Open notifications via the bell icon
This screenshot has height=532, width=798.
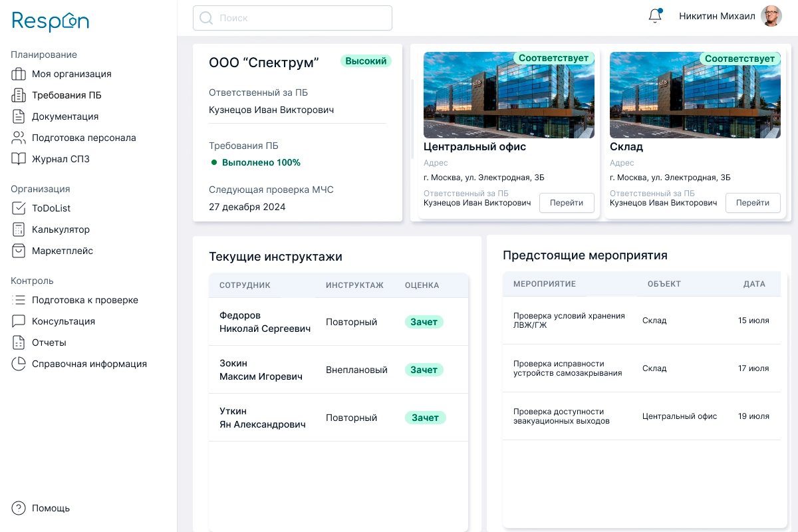[656, 16]
